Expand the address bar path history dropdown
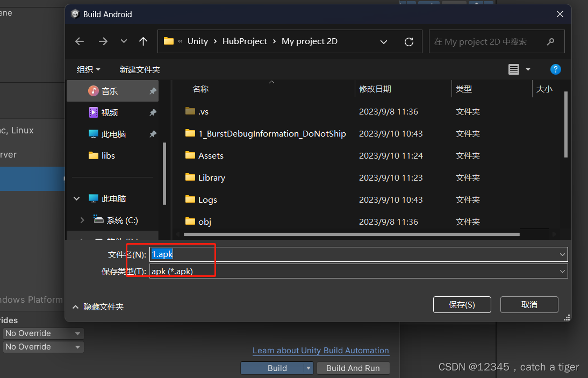The image size is (588, 378). pos(384,41)
